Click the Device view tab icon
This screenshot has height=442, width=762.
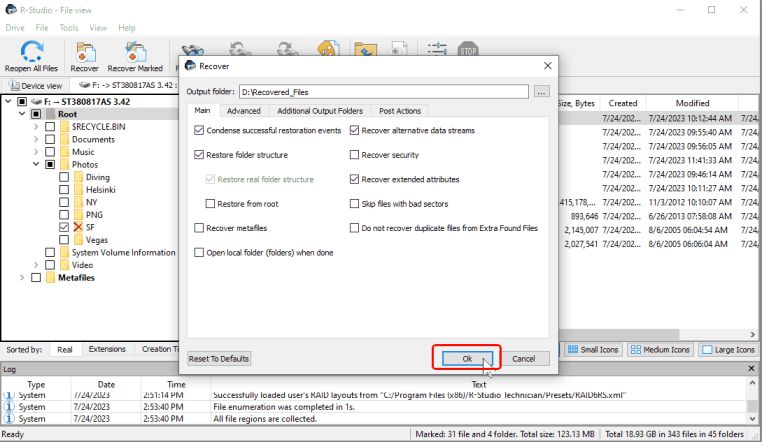pos(14,85)
